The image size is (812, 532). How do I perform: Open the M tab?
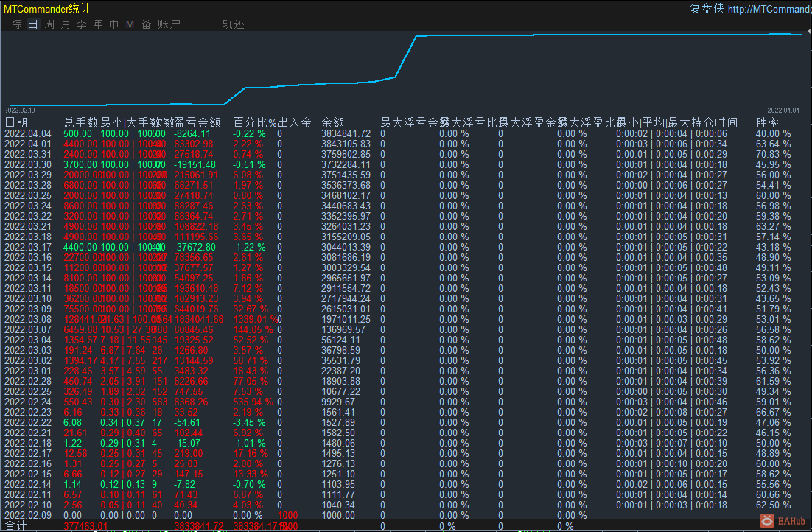pos(130,24)
